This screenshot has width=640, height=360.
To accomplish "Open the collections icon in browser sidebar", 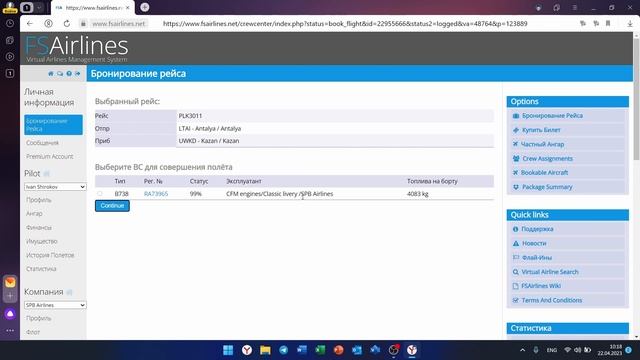I will coord(10,40).
